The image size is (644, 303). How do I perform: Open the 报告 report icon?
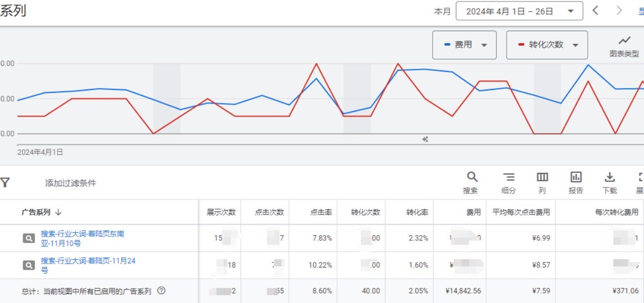pyautogui.click(x=576, y=177)
